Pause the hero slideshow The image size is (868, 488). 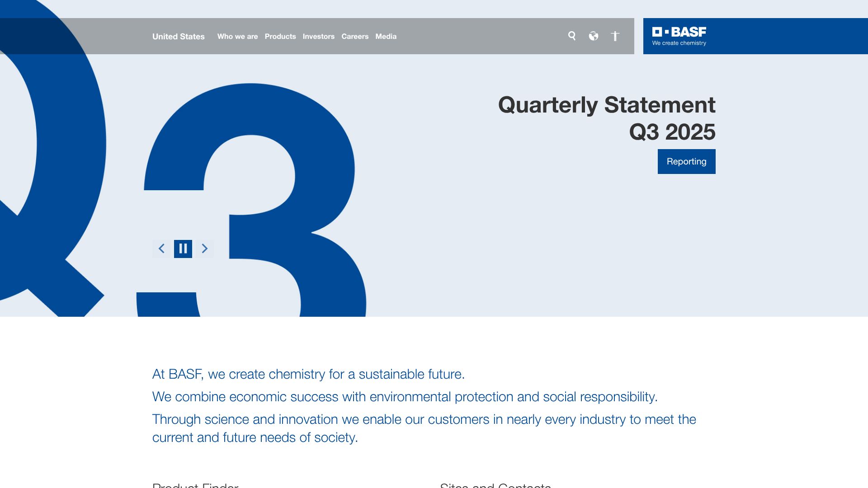pos(183,249)
